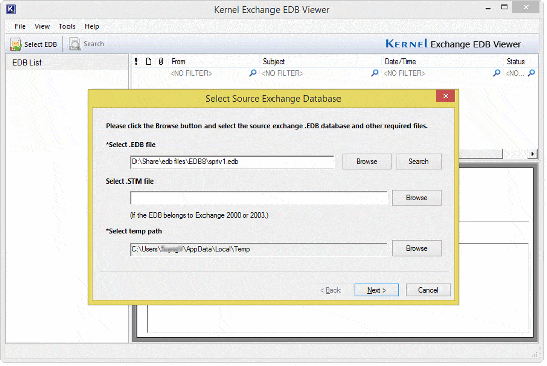Open the Tools menu
The image size is (547, 366).
pos(67,27)
